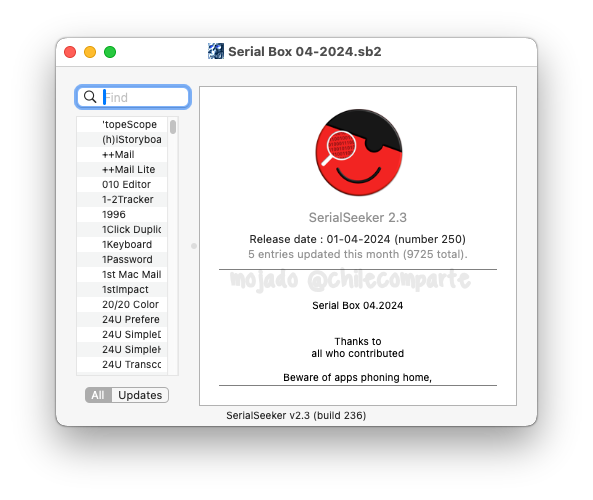Select the 'topeScope entry
This screenshot has height=500, width=593.
[x=122, y=124]
